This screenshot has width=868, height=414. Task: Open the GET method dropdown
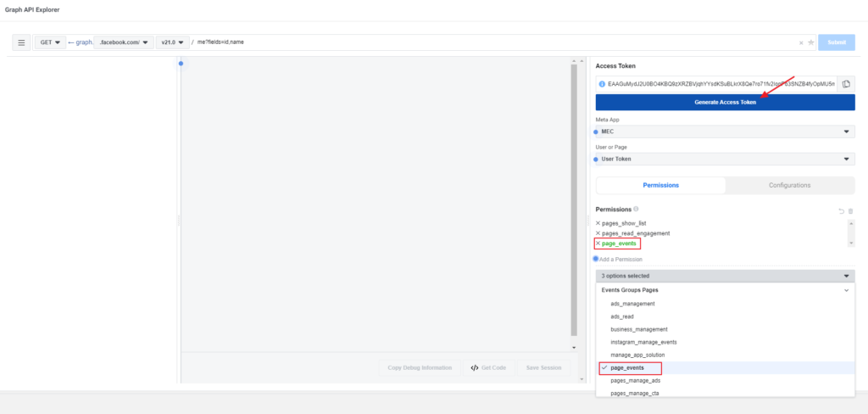tap(50, 42)
